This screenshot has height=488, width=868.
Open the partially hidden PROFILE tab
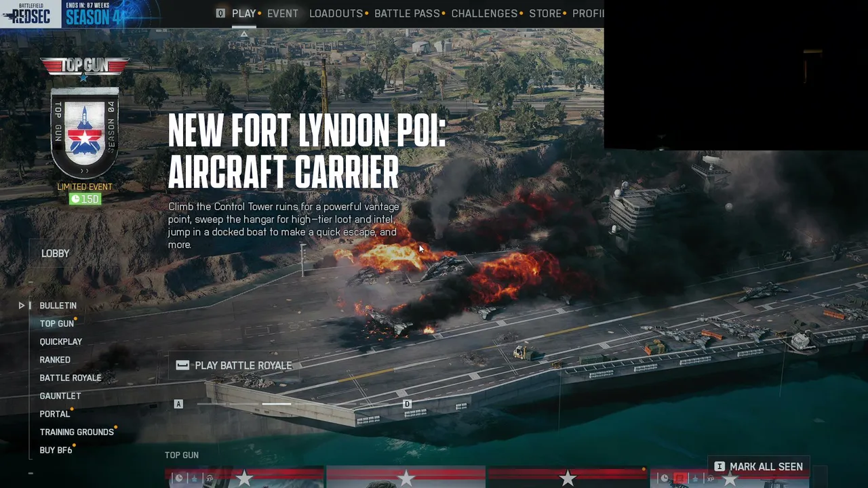click(588, 14)
